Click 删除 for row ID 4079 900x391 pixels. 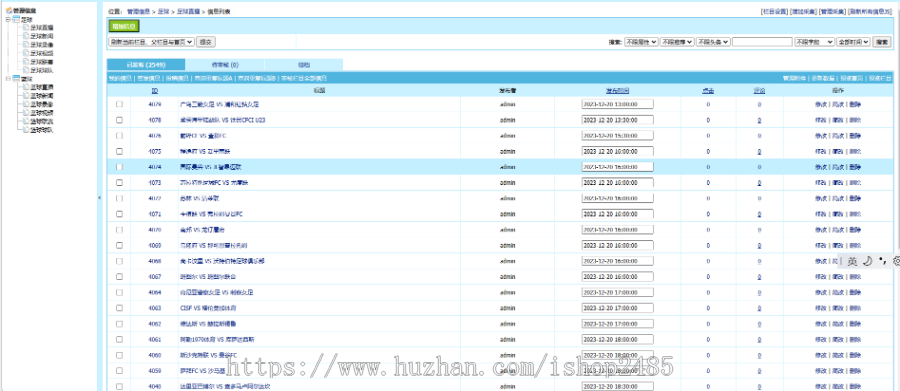855,104
